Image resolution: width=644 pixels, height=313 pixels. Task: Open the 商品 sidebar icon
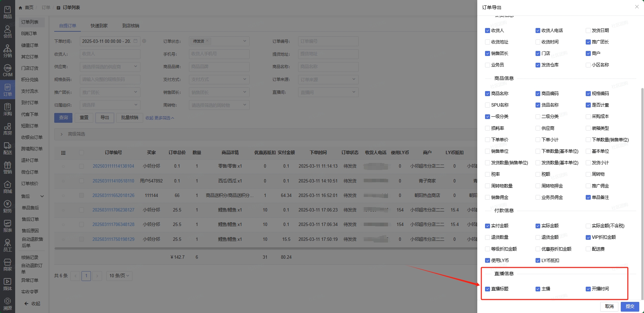coord(7,12)
